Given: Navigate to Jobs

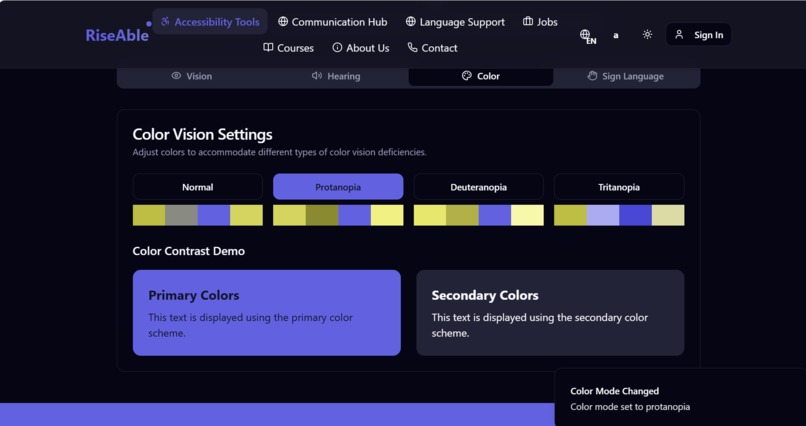Looking at the screenshot, I should [540, 22].
